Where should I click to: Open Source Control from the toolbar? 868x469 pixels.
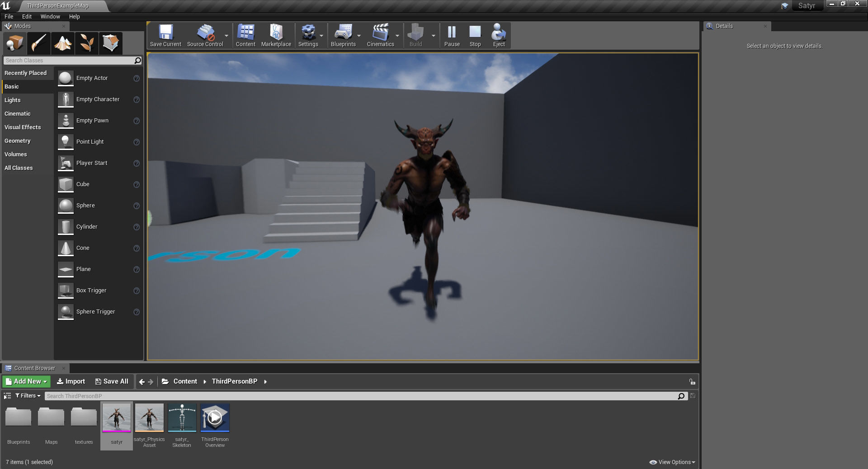(x=205, y=36)
